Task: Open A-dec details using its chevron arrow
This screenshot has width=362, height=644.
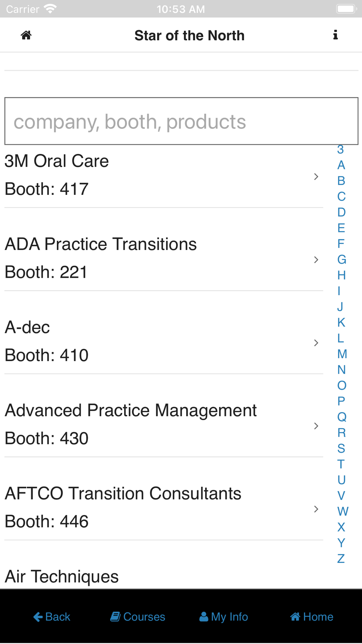Action: 316,343
